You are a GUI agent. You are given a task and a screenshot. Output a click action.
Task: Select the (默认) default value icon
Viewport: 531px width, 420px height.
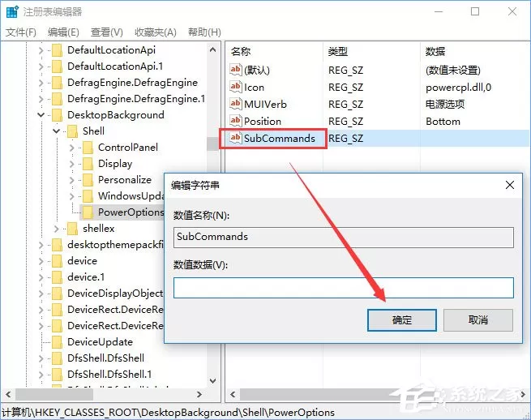[235, 70]
